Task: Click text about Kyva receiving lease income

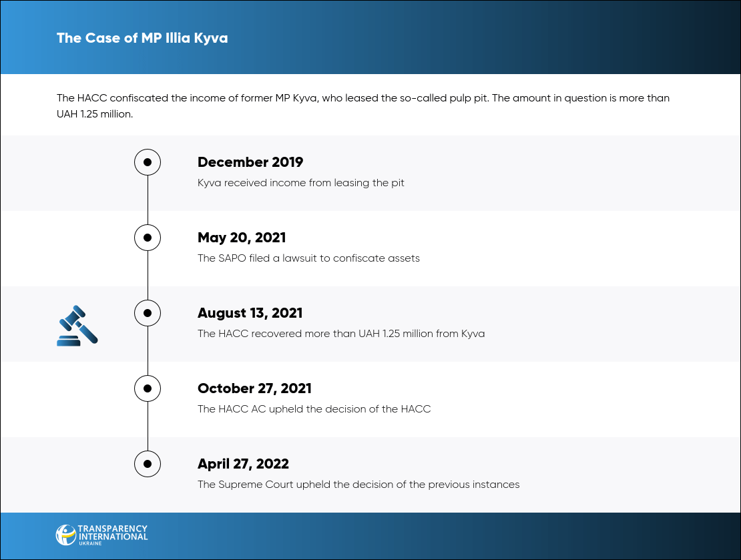Action: coord(301,183)
